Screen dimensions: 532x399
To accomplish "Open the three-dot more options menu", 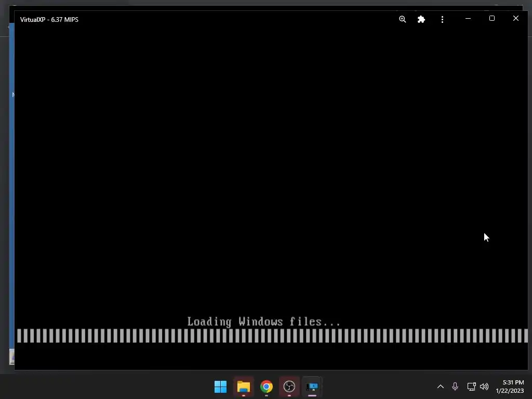I will [442, 19].
